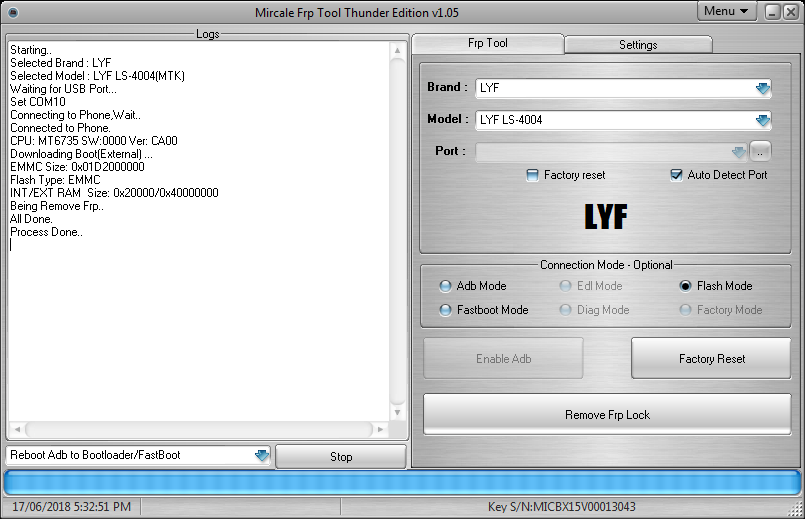Click Key S/N text in status bar
The image size is (805, 519).
[x=562, y=507]
